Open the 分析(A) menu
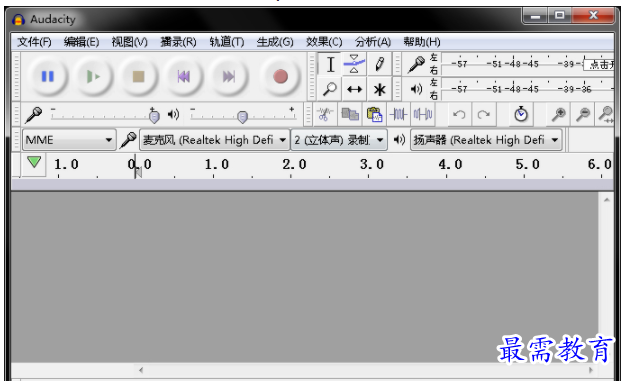 click(373, 42)
